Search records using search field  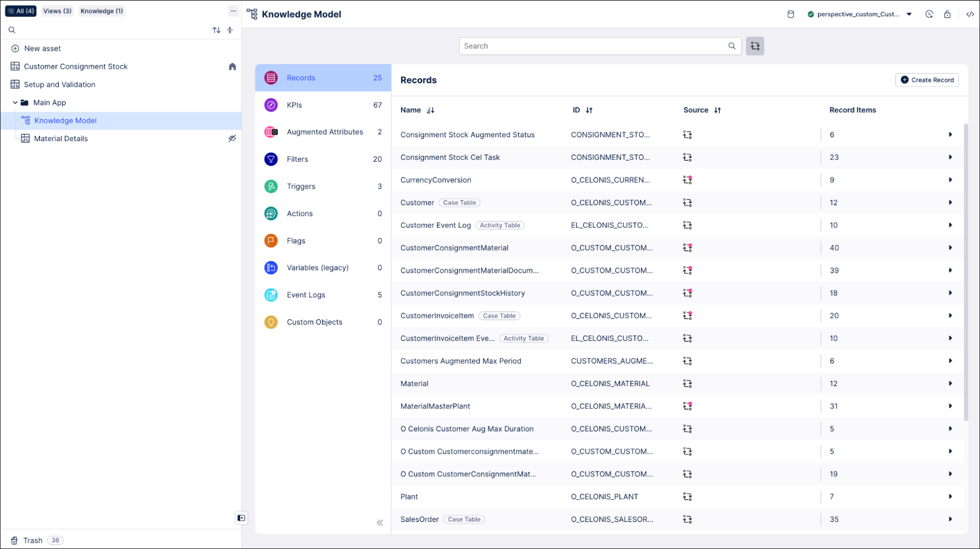pos(599,46)
